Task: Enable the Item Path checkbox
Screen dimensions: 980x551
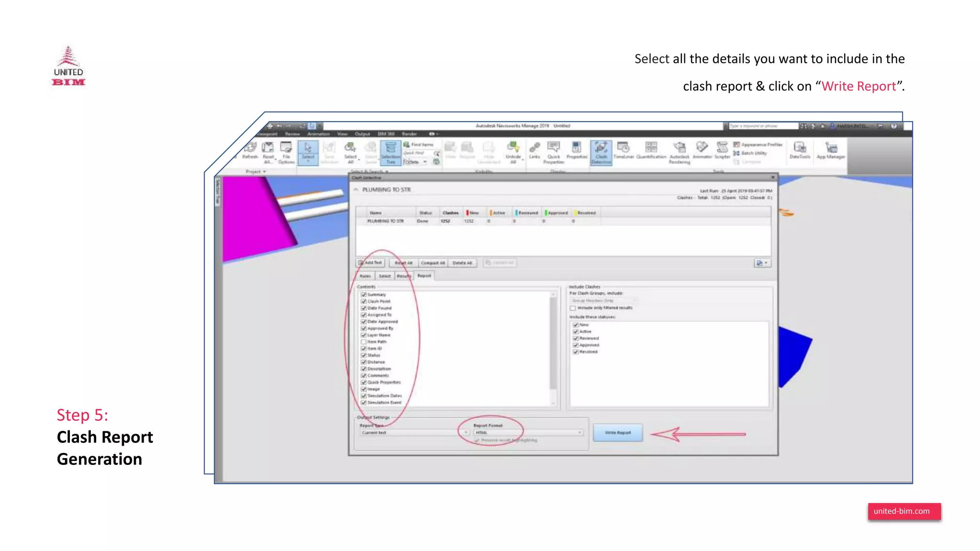Action: click(364, 342)
